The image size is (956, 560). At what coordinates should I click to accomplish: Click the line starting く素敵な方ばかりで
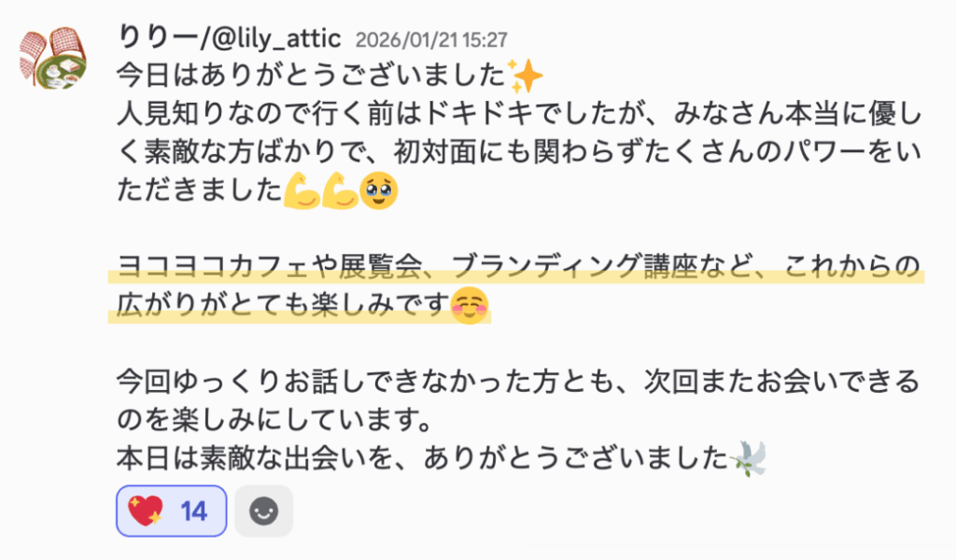tap(519, 152)
